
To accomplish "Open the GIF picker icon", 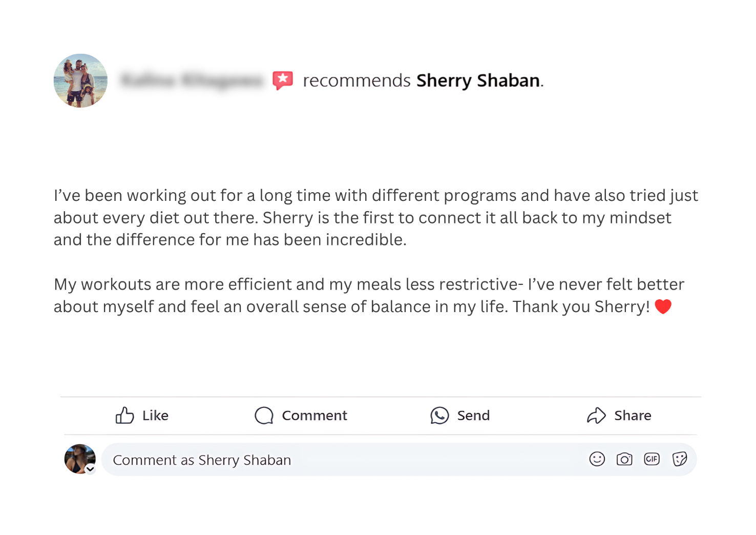I will [652, 459].
